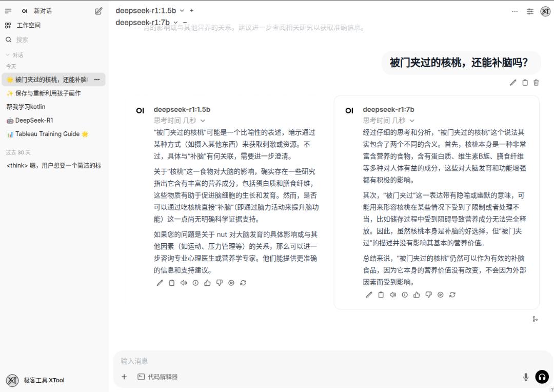
Task: Thumbs up the deepseek-r1:7b response
Action: coord(417,295)
